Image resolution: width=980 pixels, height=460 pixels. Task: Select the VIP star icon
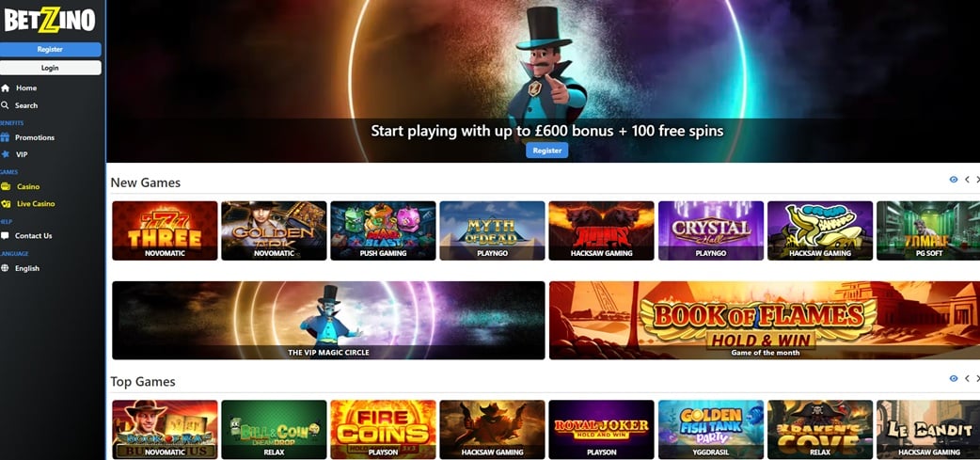[x=6, y=154]
